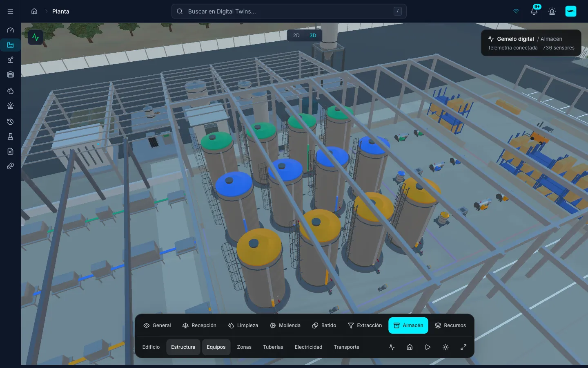
Task: Toggle the Tuberías layer
Action: click(273, 347)
